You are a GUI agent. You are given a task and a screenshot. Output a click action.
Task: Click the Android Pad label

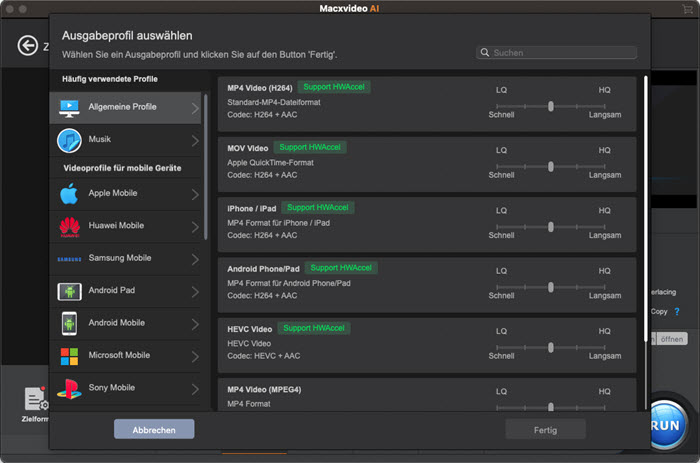[112, 290]
